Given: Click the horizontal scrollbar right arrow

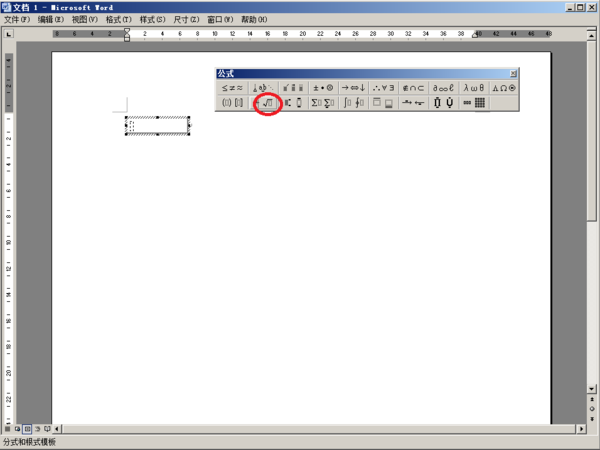Looking at the screenshot, I should [x=582, y=429].
